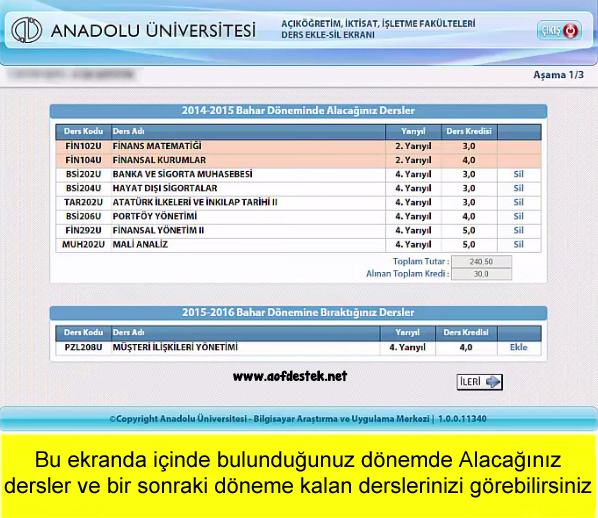Click the Toplam Tutar field showing 240,50

(481, 262)
